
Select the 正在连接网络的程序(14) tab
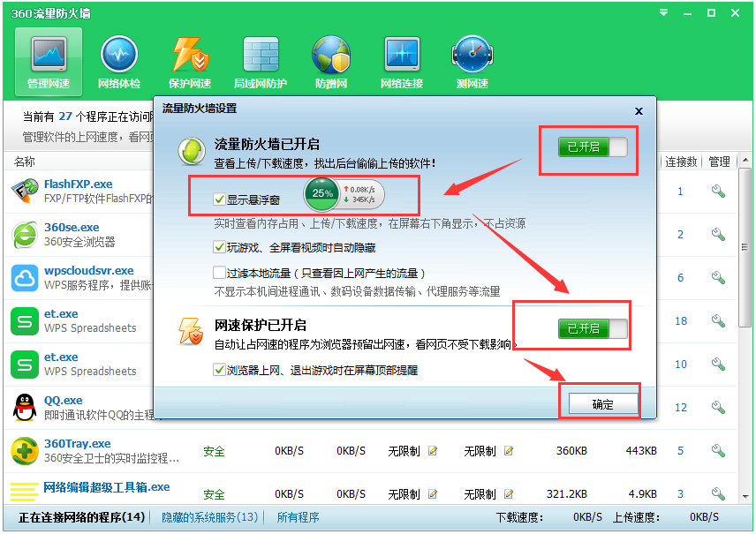(81, 517)
